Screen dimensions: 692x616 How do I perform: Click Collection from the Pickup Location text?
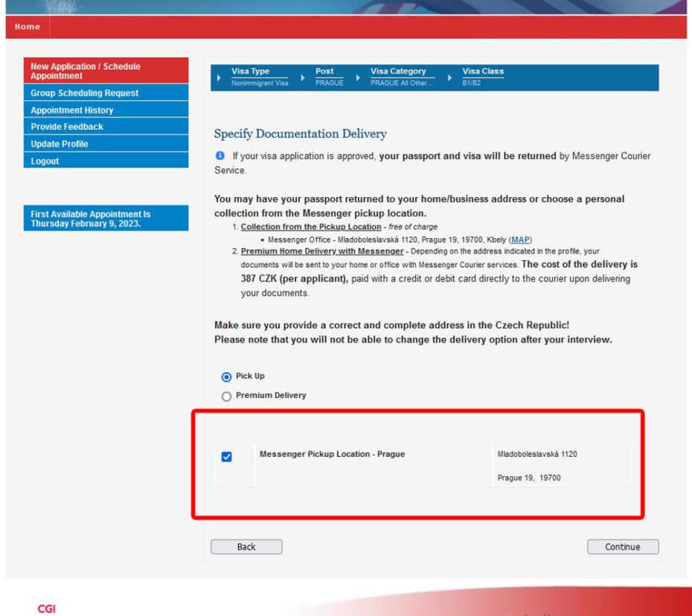click(311, 227)
